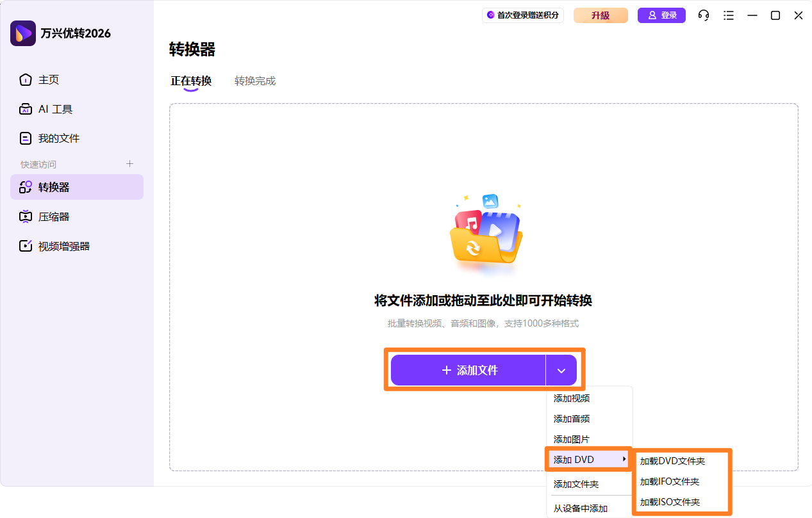
Task: Select 添加视频 from the menu
Action: click(x=571, y=398)
